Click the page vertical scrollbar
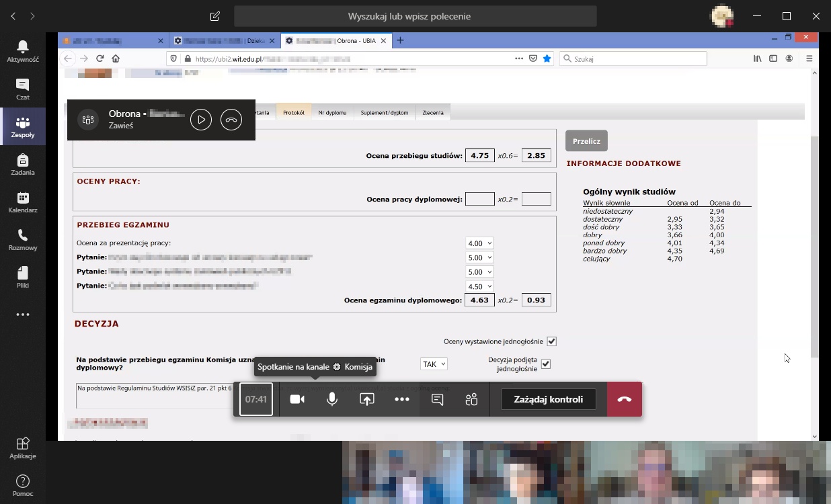Viewport: 831px width, 504px height. click(814, 245)
